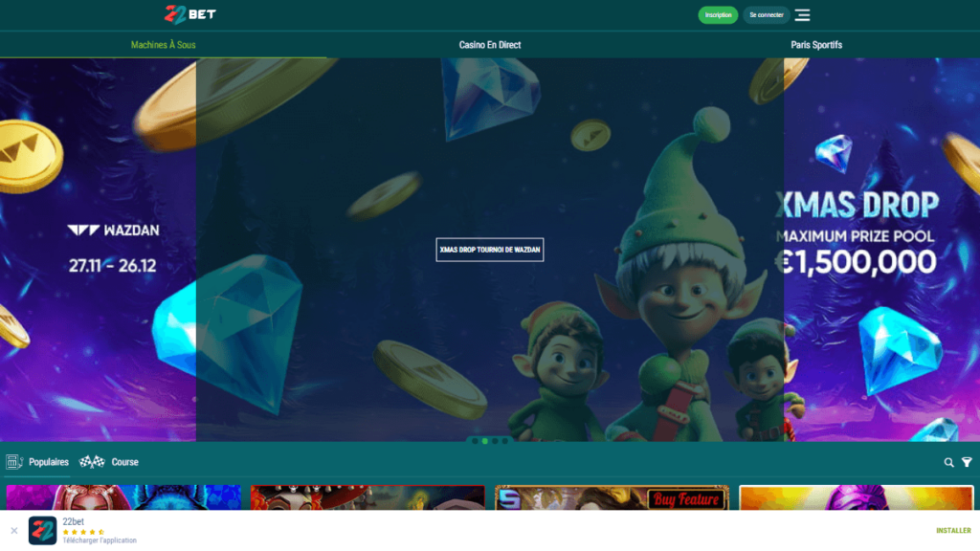Open the Buy Feature game thumbnail

612,497
